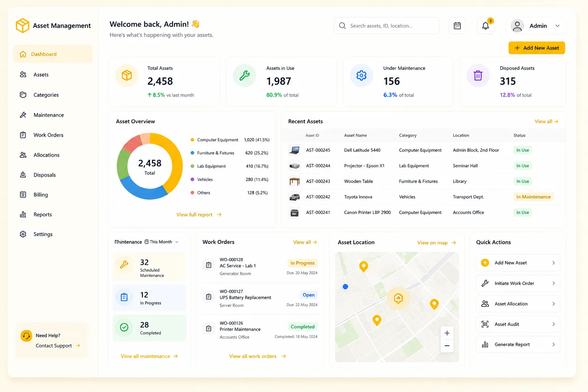Click the donut chart total center
This screenshot has width=588, height=392.
click(x=150, y=167)
